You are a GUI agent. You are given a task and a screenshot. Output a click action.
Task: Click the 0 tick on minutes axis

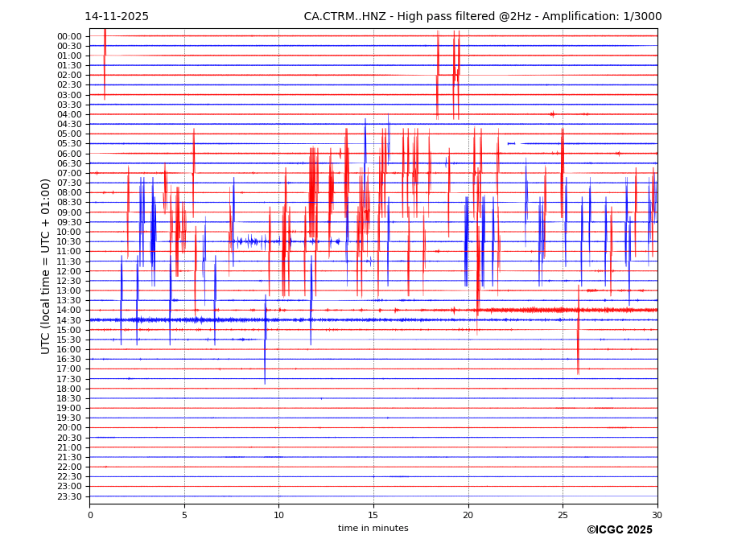(90, 515)
